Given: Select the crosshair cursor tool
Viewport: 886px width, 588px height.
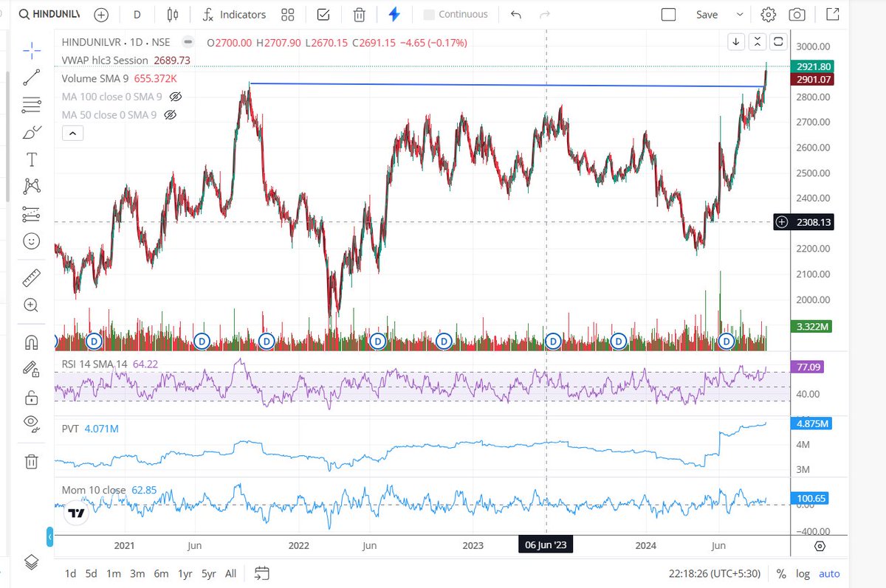Looking at the screenshot, I should tap(31, 49).
